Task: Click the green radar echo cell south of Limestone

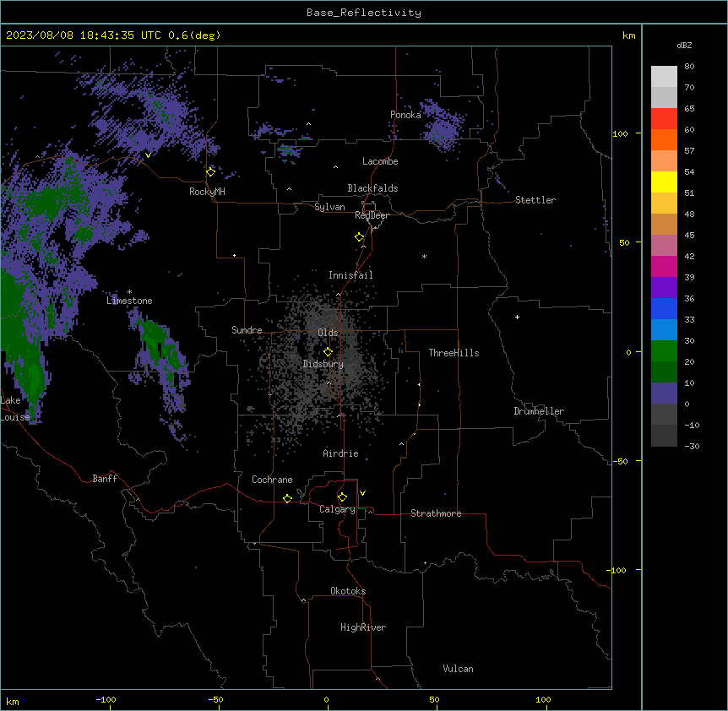Action: pos(159,345)
